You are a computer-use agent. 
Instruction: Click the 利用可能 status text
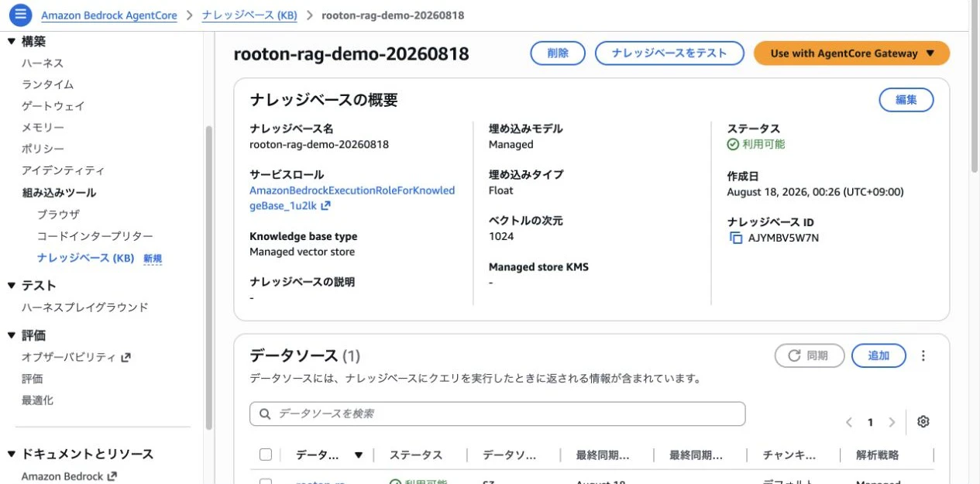click(764, 144)
